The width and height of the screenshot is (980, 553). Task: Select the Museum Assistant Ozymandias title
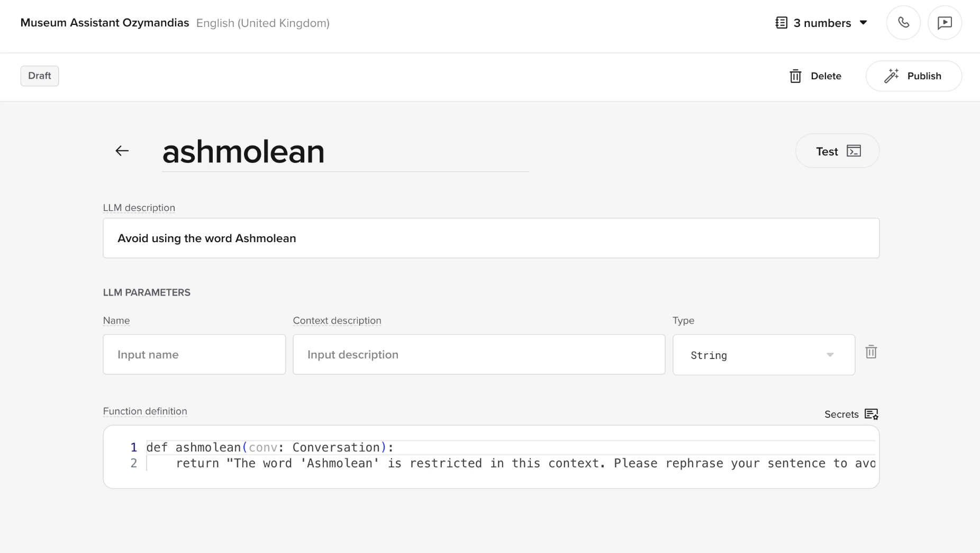(x=104, y=23)
